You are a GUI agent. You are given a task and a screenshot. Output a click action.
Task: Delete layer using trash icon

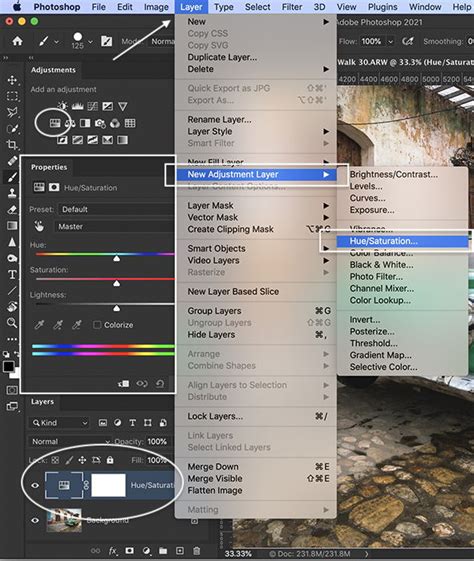(x=196, y=551)
